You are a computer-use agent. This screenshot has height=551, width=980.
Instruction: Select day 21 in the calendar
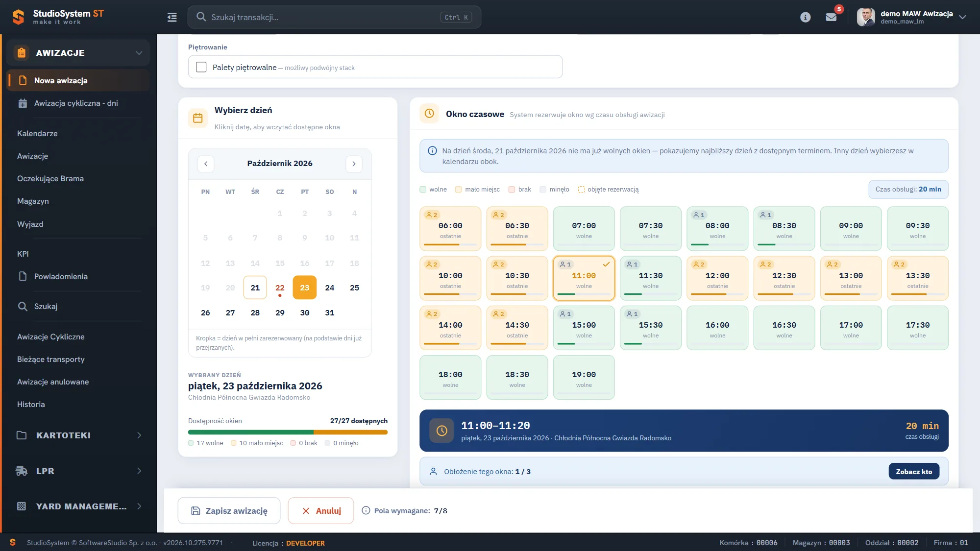(x=255, y=288)
